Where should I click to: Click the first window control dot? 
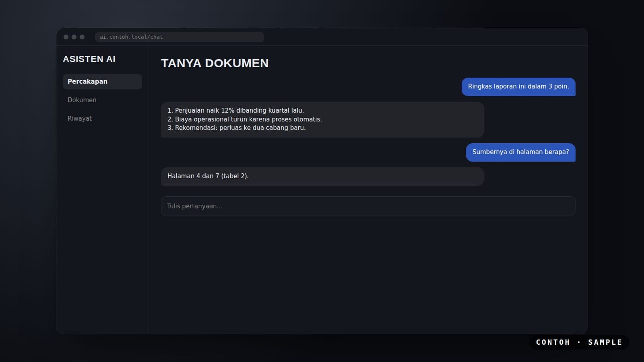tap(66, 37)
